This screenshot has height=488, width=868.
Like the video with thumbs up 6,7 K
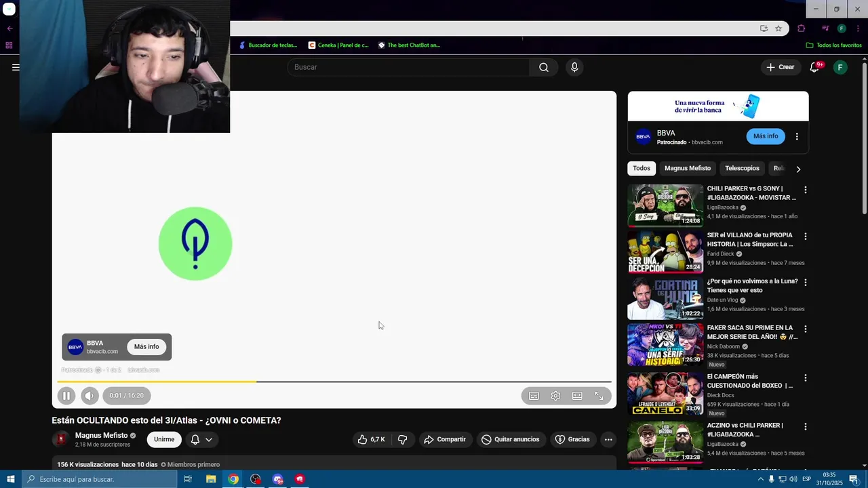[372, 439]
